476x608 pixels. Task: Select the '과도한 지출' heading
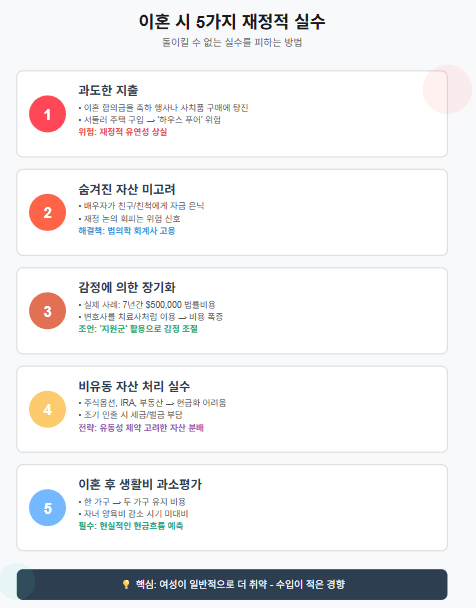tap(108, 90)
